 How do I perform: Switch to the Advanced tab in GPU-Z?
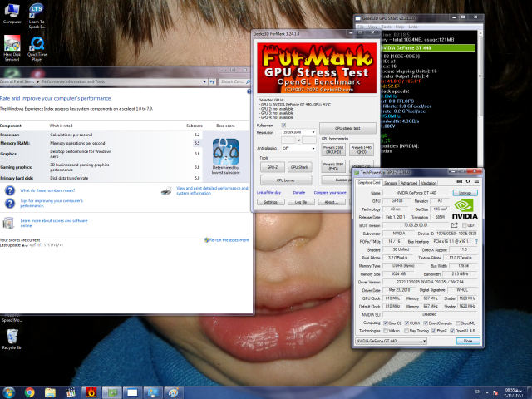click(409, 183)
